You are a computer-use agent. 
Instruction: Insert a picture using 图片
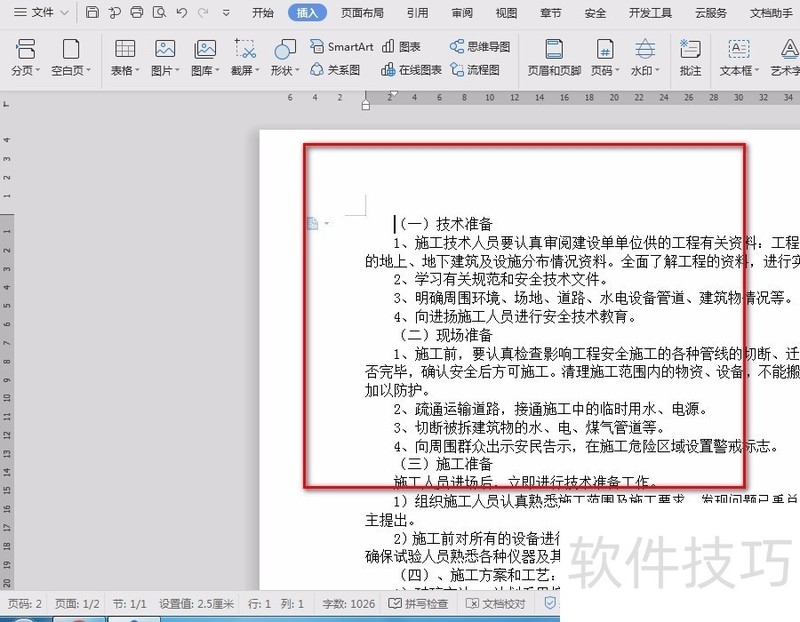click(165, 58)
